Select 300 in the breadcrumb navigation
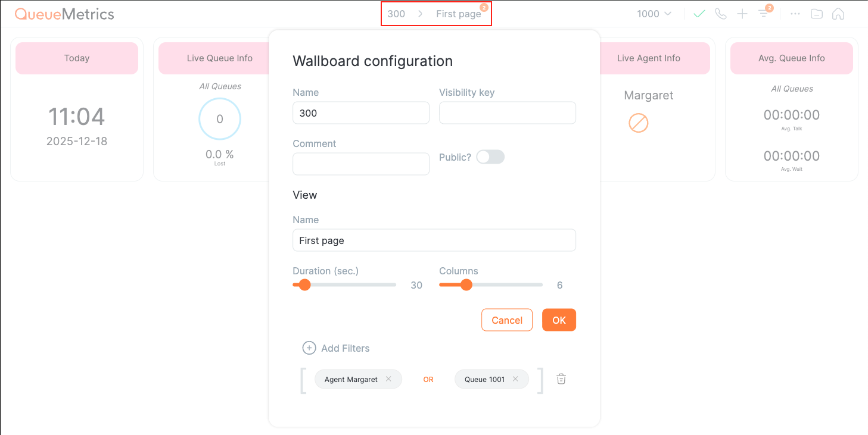Viewport: 868px width, 435px height. [396, 13]
